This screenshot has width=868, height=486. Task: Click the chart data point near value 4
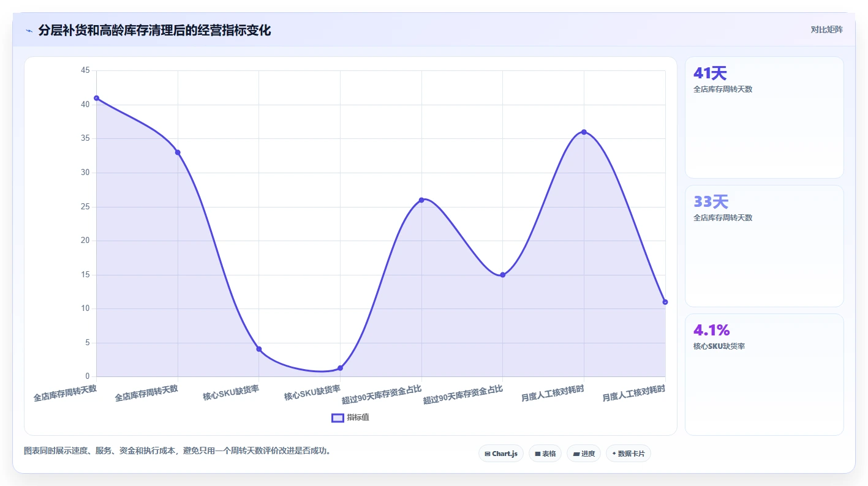(x=259, y=349)
